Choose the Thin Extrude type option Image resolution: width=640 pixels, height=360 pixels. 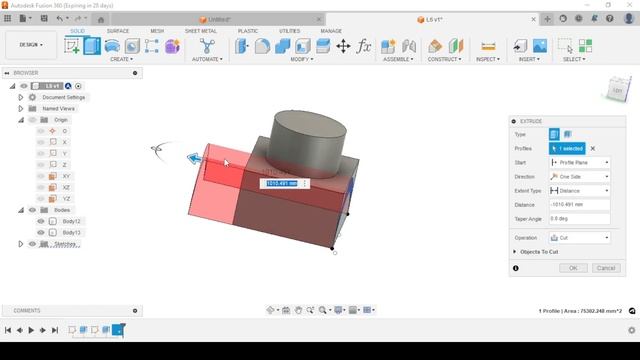567,134
